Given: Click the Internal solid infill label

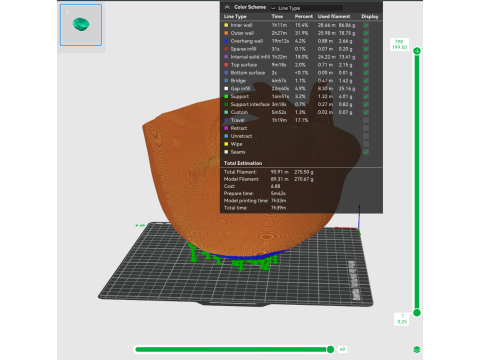Looking at the screenshot, I should [250, 57].
